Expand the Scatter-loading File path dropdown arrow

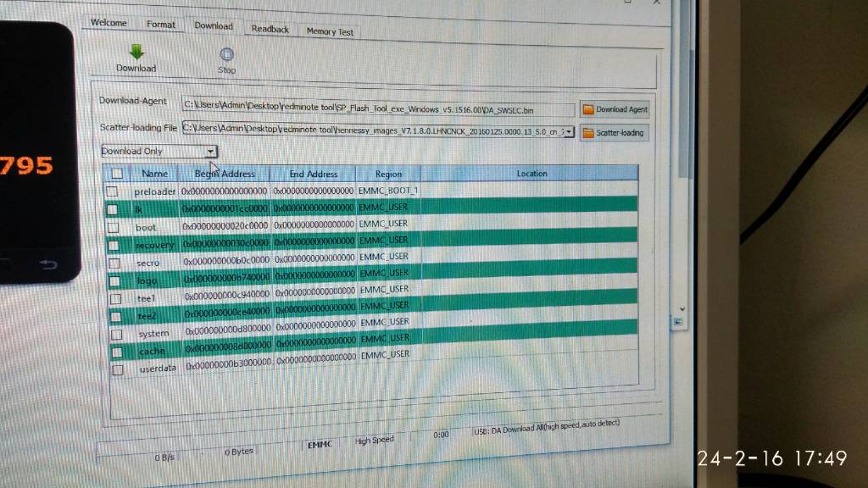click(569, 132)
